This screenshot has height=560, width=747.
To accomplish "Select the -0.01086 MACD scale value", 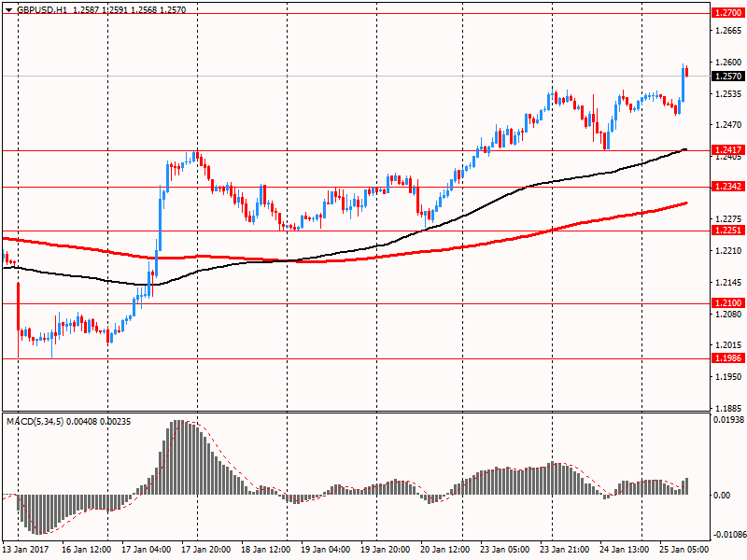I will (728, 535).
